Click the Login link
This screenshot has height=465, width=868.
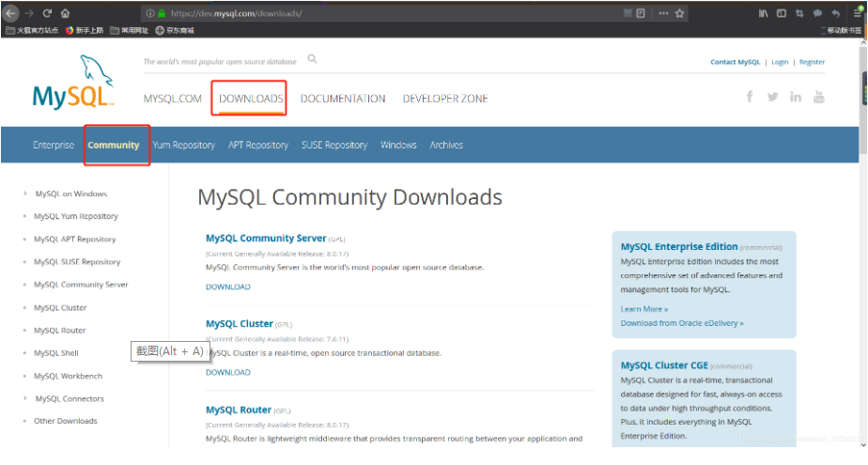click(x=780, y=62)
